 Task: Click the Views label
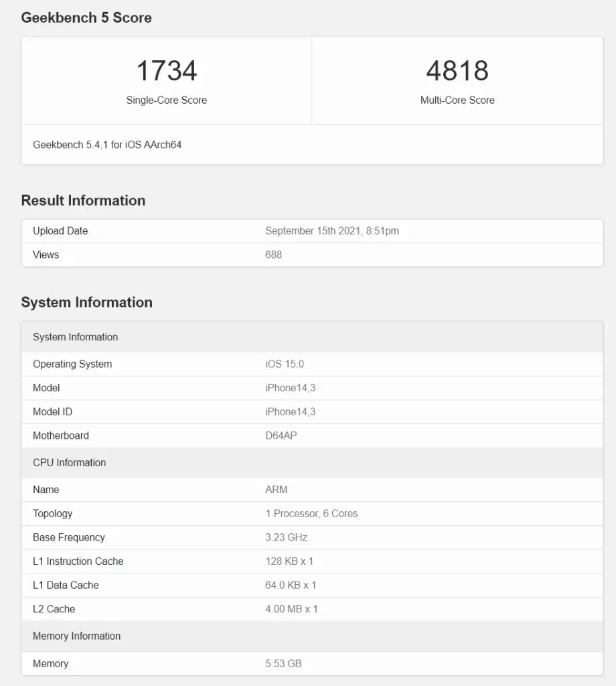point(46,255)
